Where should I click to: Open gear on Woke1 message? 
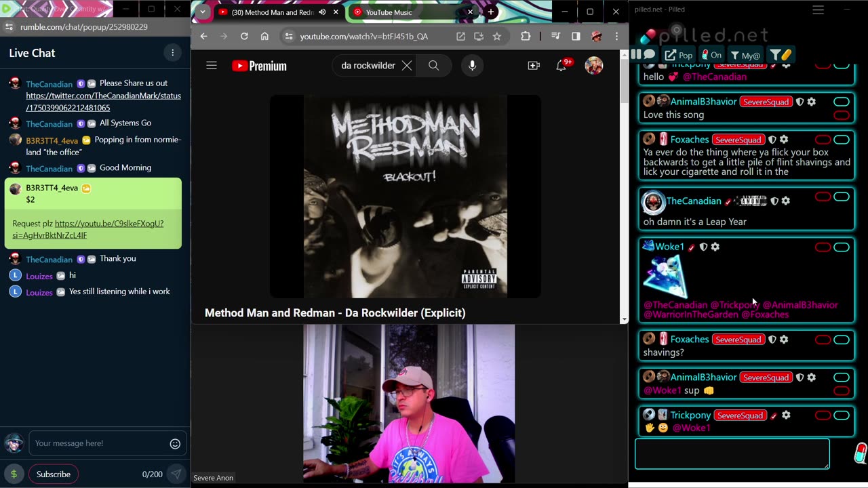click(x=715, y=247)
